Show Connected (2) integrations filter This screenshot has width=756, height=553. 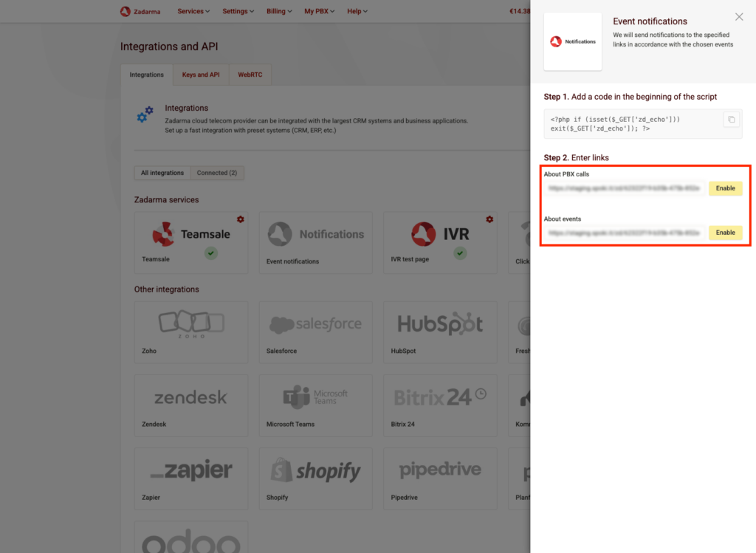(217, 173)
